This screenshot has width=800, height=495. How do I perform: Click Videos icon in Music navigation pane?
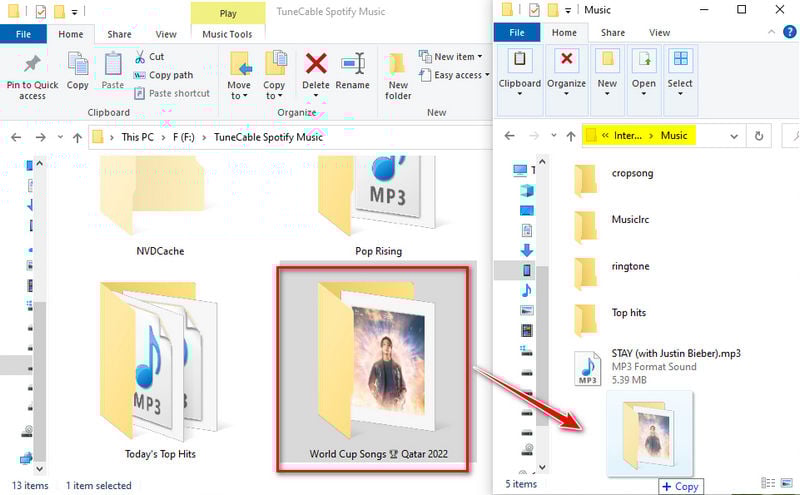[527, 330]
